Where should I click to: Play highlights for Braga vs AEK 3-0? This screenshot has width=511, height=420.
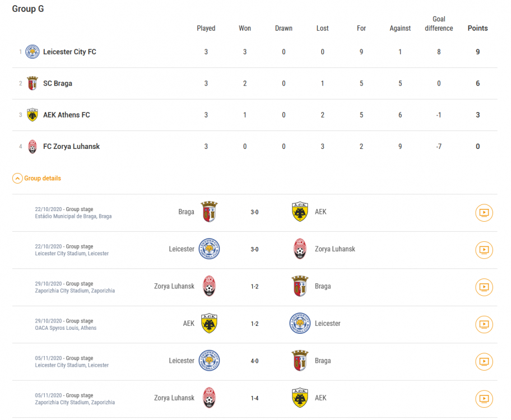484,213
